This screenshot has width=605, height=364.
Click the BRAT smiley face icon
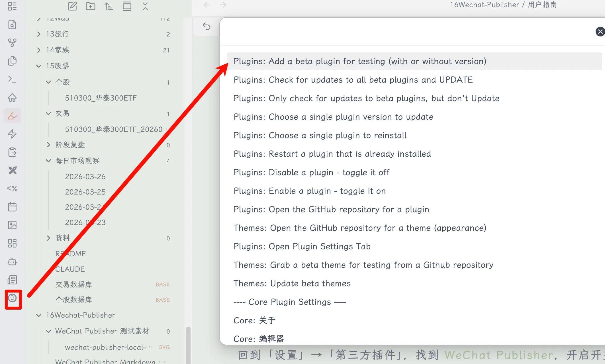(x=12, y=298)
